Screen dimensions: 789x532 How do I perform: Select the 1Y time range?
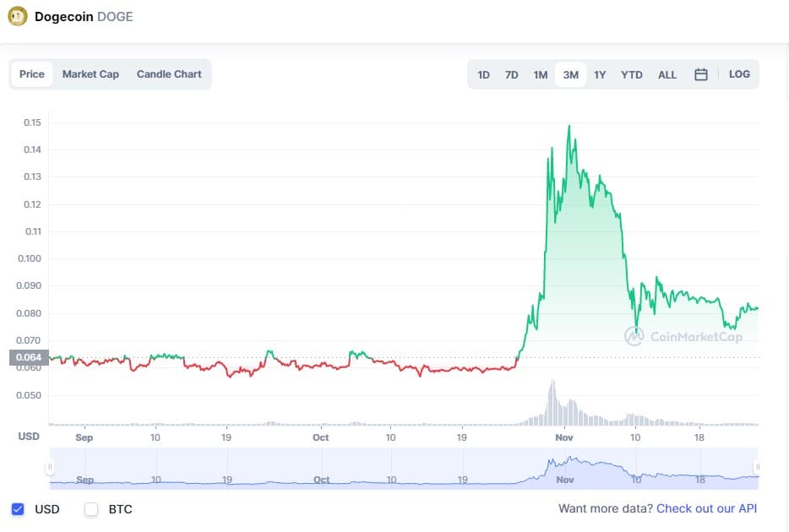(x=600, y=75)
